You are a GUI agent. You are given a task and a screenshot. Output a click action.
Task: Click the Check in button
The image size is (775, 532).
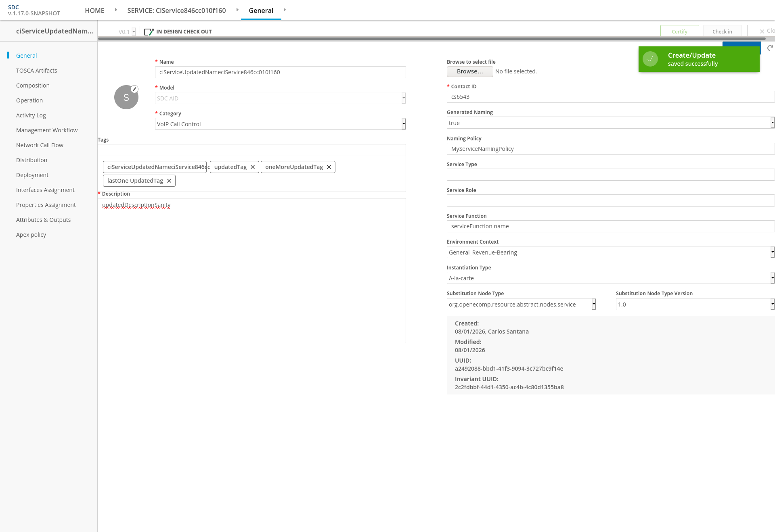pos(722,31)
